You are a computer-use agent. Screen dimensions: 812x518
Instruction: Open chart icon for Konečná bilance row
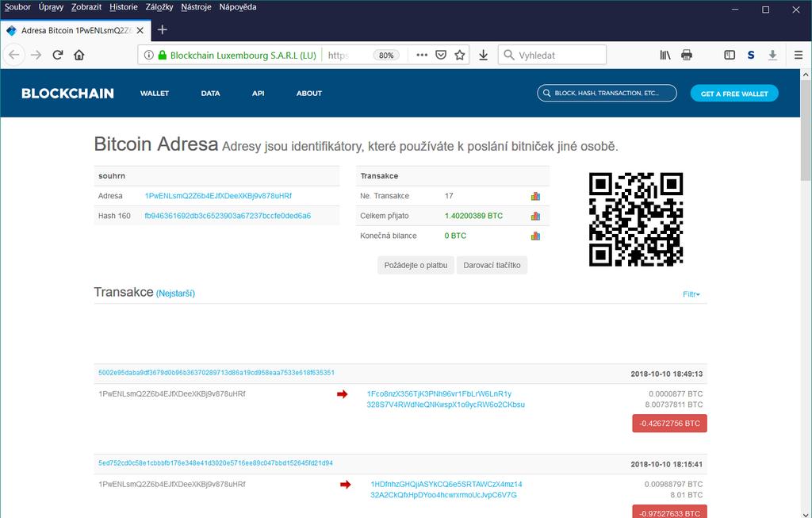pos(535,236)
